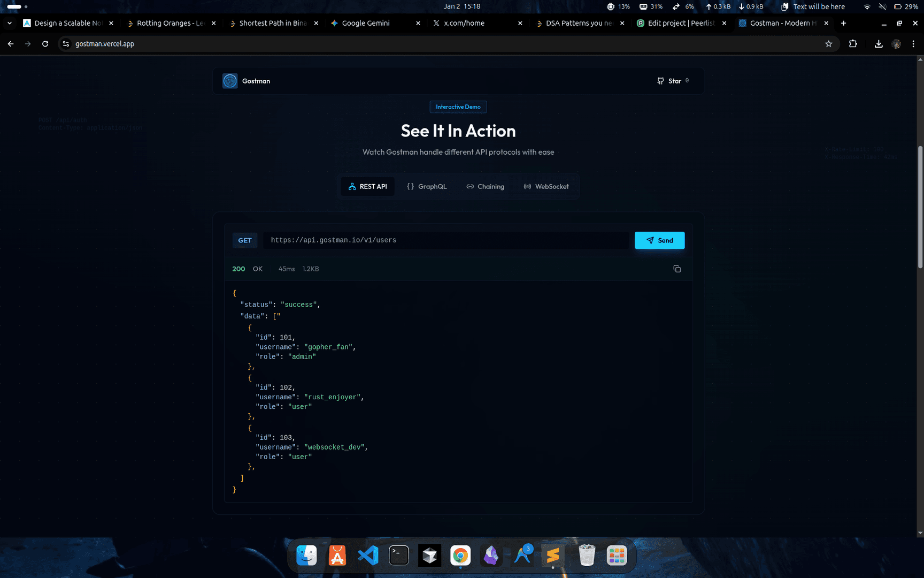
Task: Bookmark this page with the star icon
Action: coord(828,44)
